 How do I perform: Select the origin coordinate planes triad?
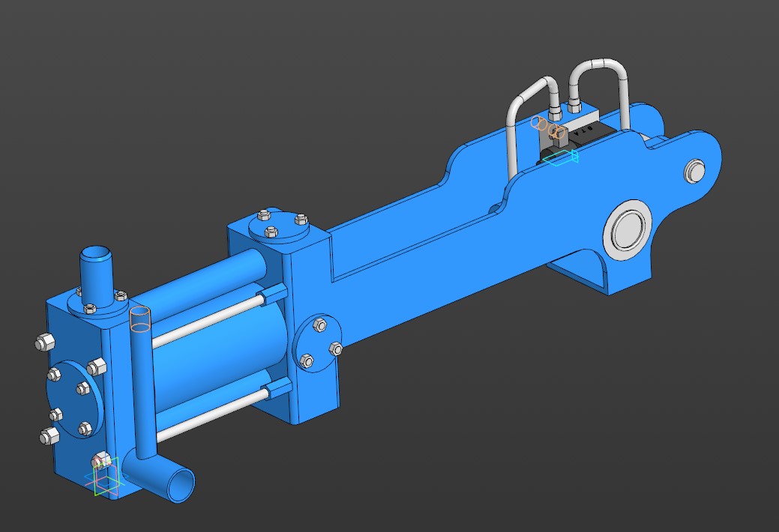(x=103, y=478)
